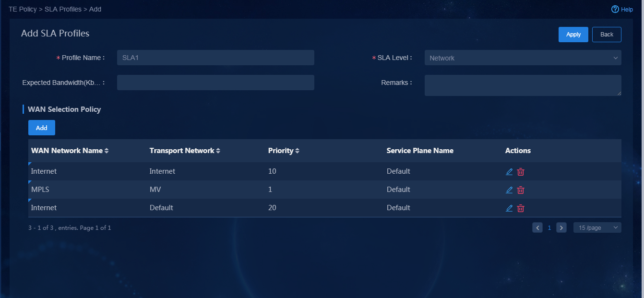Image resolution: width=644 pixels, height=298 pixels.
Task: Edit the MPLS row
Action: (509, 190)
